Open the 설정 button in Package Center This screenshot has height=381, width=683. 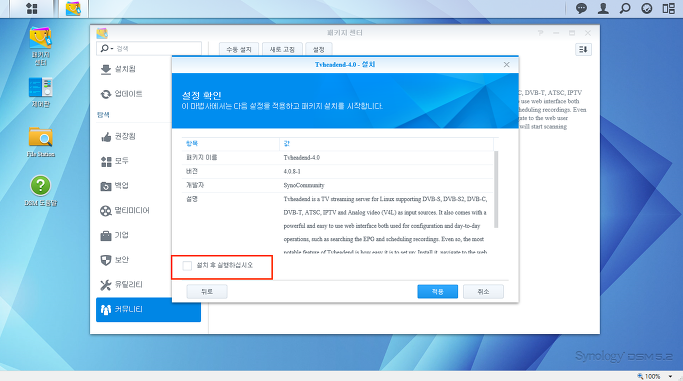[319, 49]
